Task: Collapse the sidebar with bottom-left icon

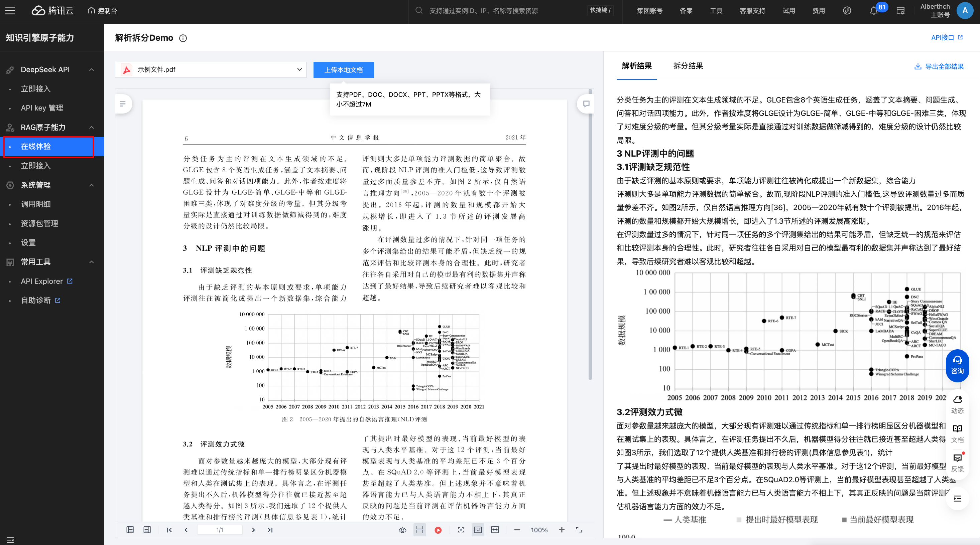Action: pos(10,540)
